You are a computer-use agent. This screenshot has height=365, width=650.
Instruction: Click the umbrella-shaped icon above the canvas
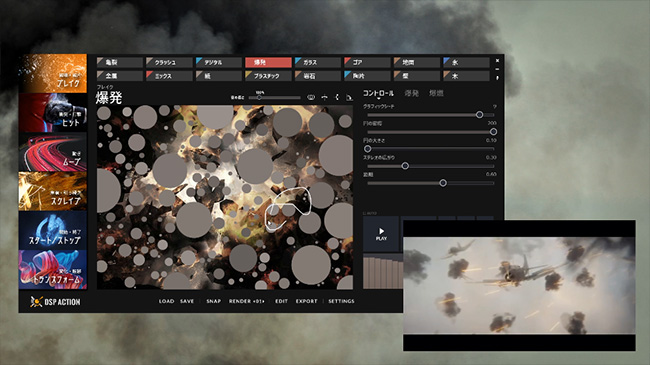[325, 97]
